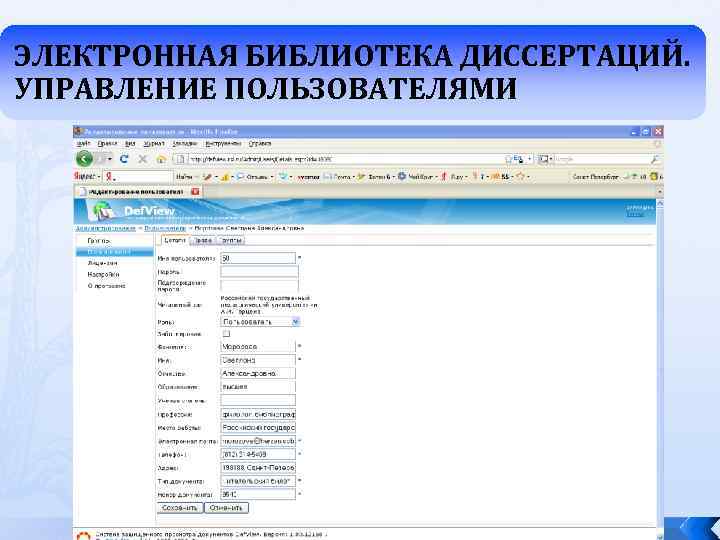Click the Сохранить button
Viewport: 720px width, 540px height.
[180, 508]
